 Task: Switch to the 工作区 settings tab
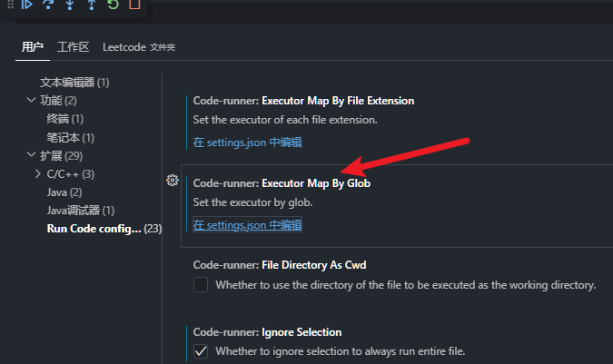pos(73,46)
